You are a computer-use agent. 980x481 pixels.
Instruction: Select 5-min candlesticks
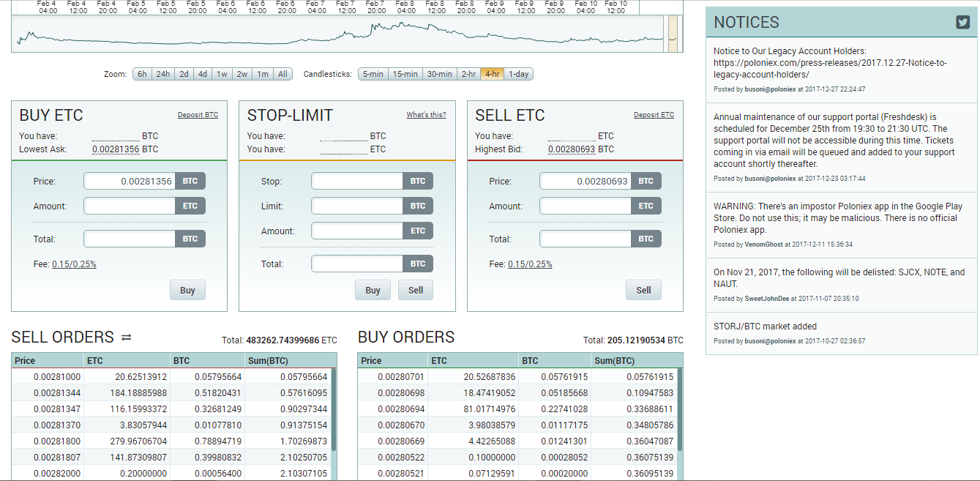tap(373, 74)
